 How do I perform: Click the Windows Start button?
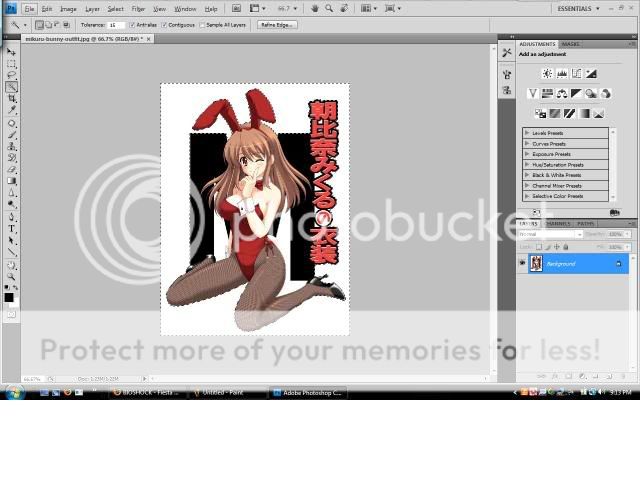(15, 393)
